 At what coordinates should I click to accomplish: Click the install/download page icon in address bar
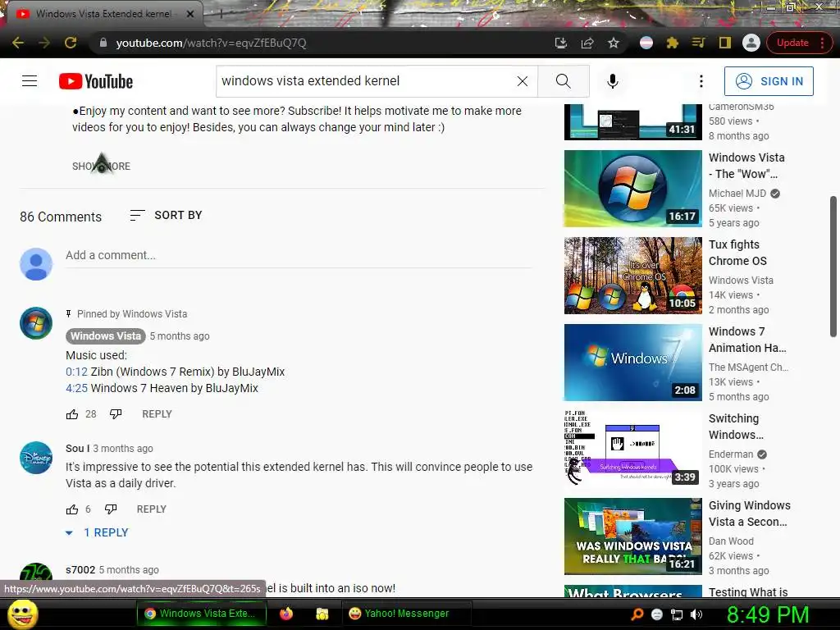tap(561, 43)
